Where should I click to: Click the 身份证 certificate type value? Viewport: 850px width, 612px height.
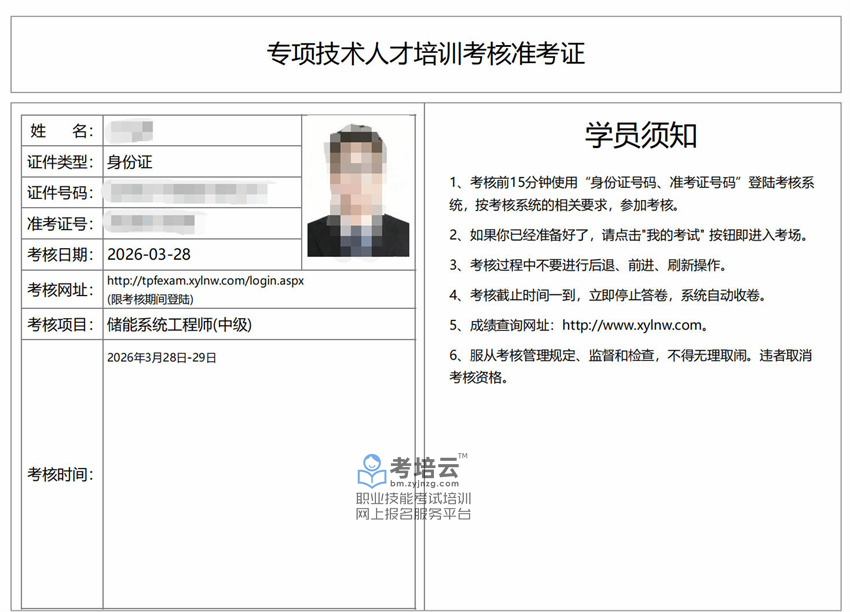pos(129,162)
